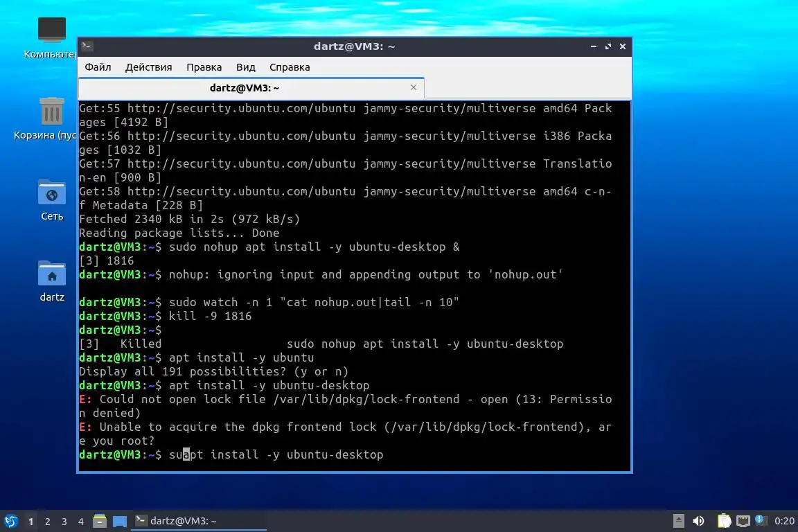798x532 pixels.
Task: Open the Действия menu
Action: pos(149,67)
